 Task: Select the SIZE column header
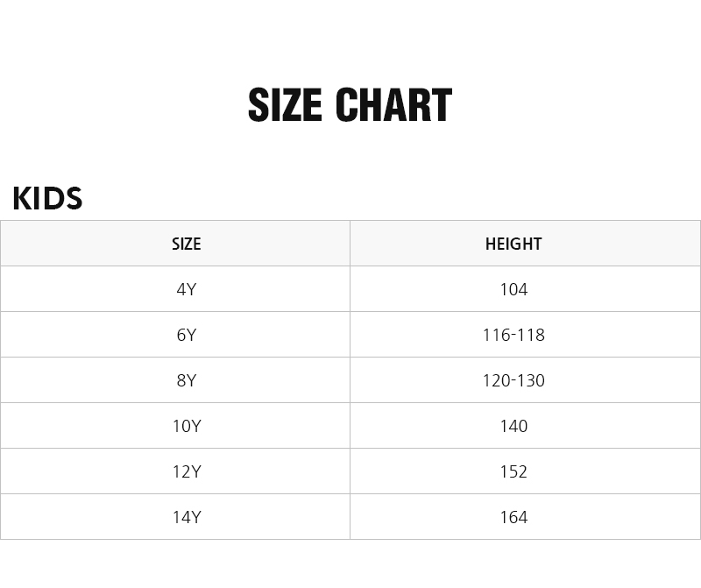[186, 244]
